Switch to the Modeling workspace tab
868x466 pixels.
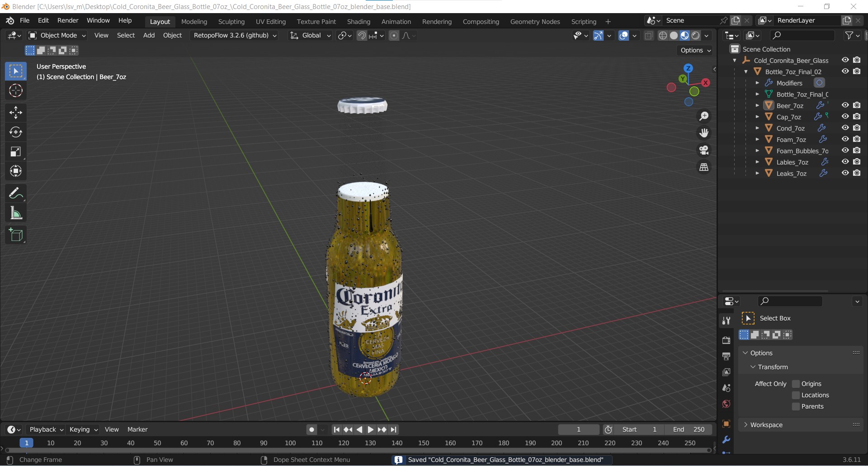coord(194,22)
